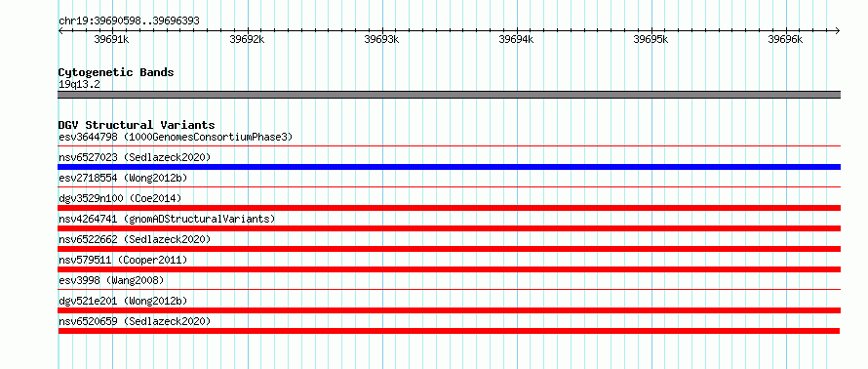Select the esv3644798 (1000GenomesConsortiumPhase3) label

176,137
